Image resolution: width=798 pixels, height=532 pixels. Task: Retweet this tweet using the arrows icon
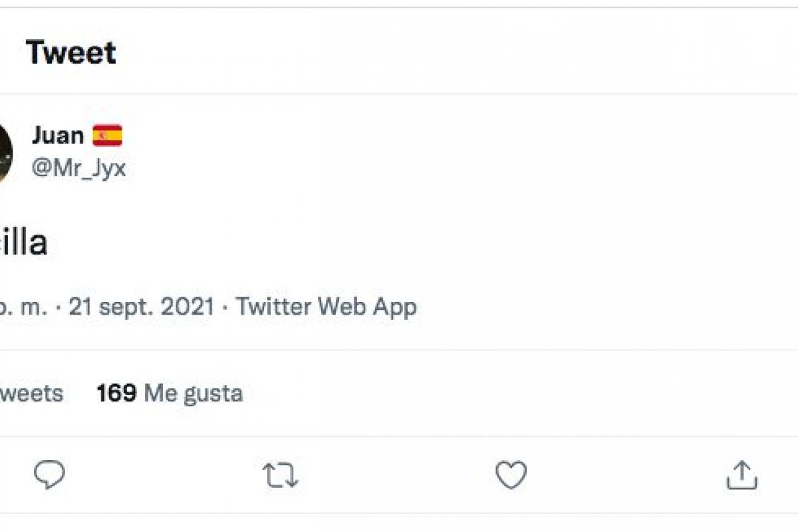coord(280,475)
